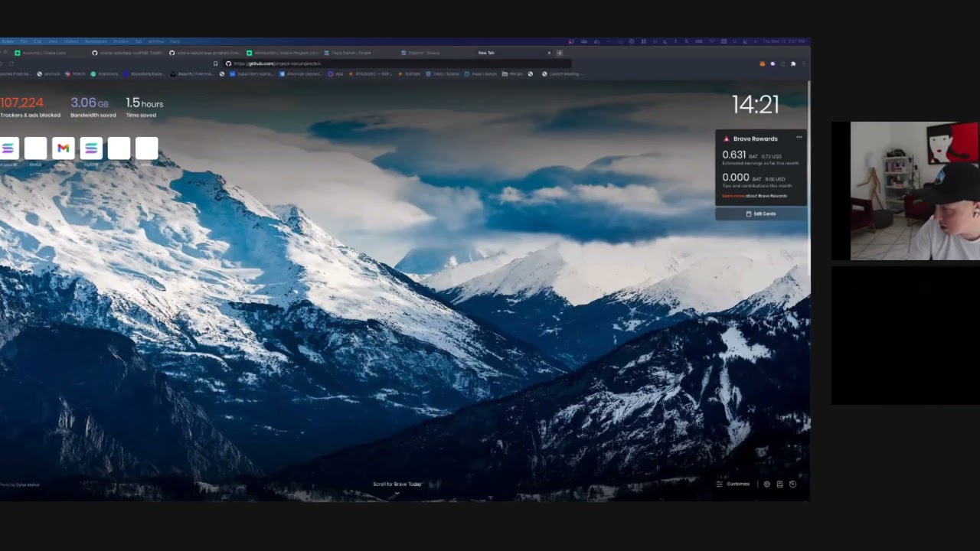This screenshot has height=551, width=980.
Task: Open the Customize dashboard button
Action: pos(733,484)
